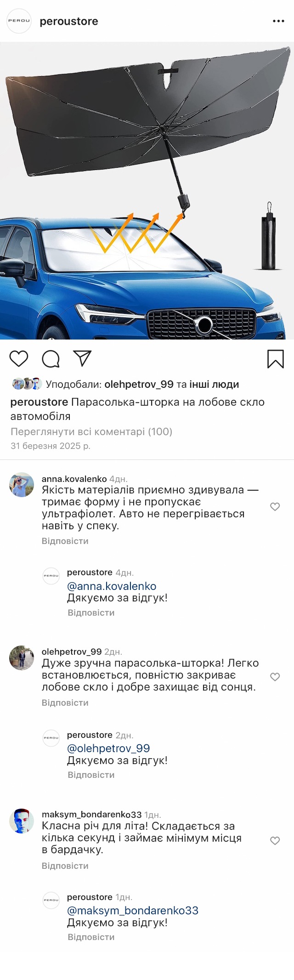Open the car sunshade post image
The height and width of the screenshot is (980, 294).
147,191
